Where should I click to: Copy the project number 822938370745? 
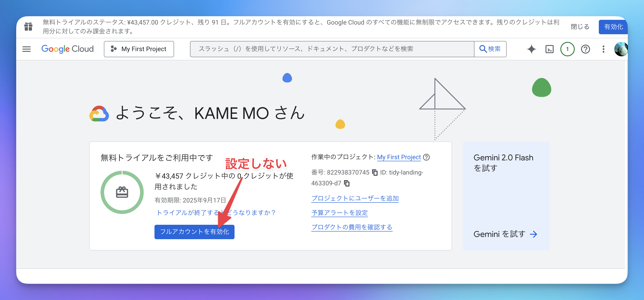[375, 173]
